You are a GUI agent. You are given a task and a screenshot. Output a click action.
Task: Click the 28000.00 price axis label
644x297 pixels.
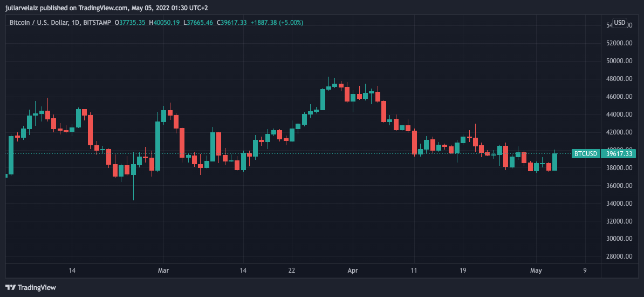pos(619,256)
